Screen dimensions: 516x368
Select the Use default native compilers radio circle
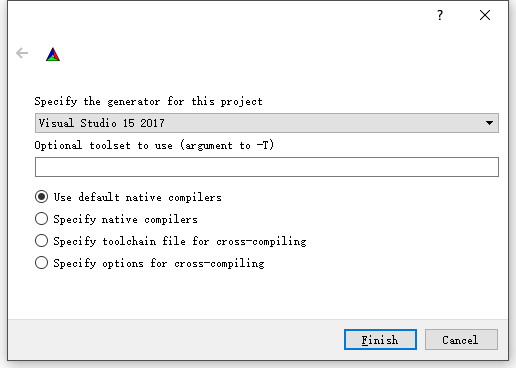point(41,197)
